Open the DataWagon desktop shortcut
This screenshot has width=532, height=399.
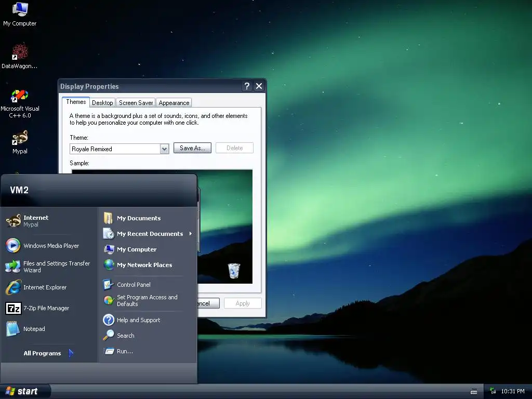pyautogui.click(x=20, y=56)
